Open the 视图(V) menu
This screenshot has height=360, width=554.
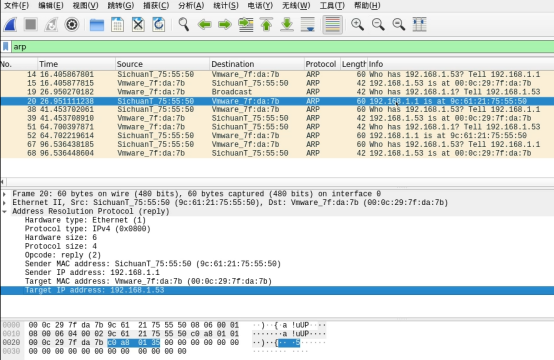[x=86, y=5]
